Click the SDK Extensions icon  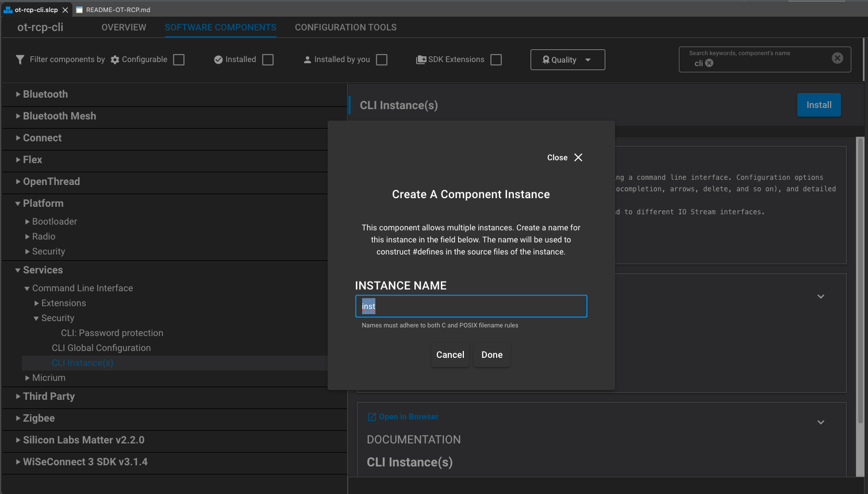421,60
